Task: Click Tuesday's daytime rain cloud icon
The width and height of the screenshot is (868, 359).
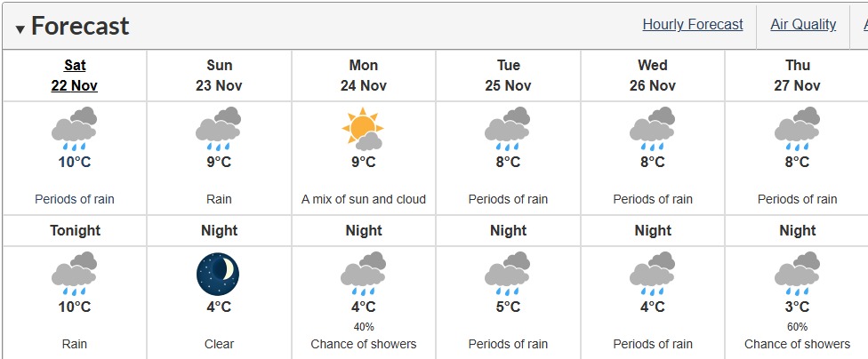Action: point(508,129)
